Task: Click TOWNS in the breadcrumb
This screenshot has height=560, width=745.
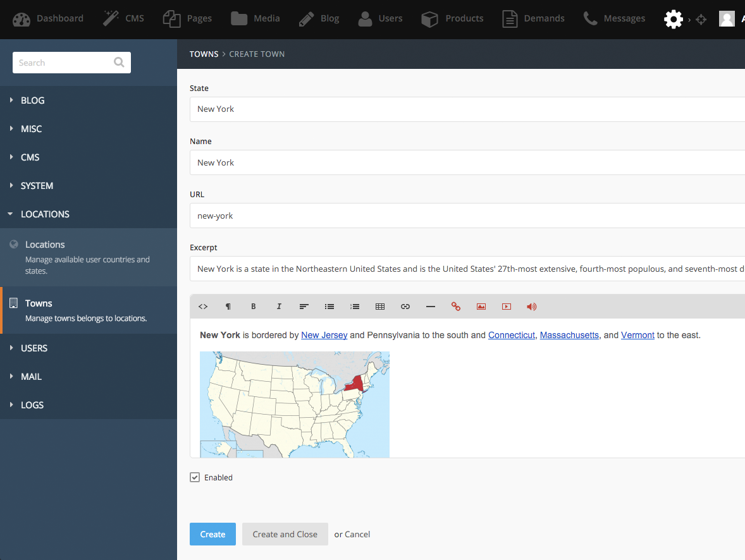Action: [x=204, y=54]
